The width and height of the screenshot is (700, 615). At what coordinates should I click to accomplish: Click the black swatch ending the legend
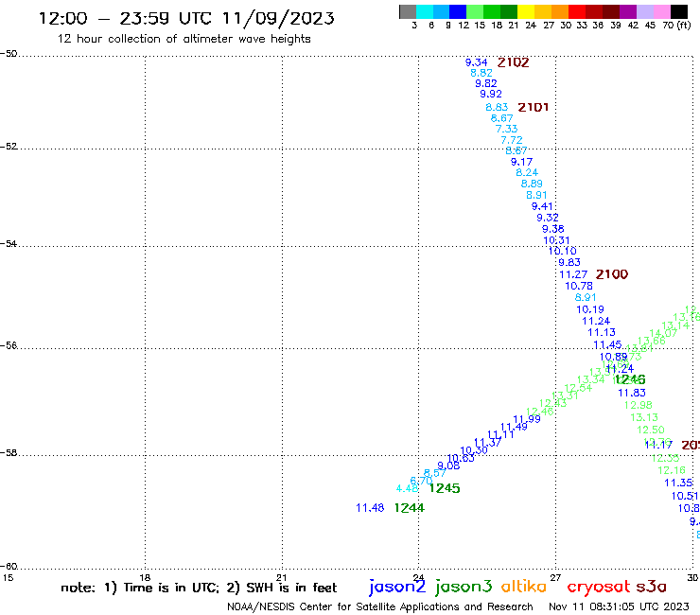coord(679,11)
